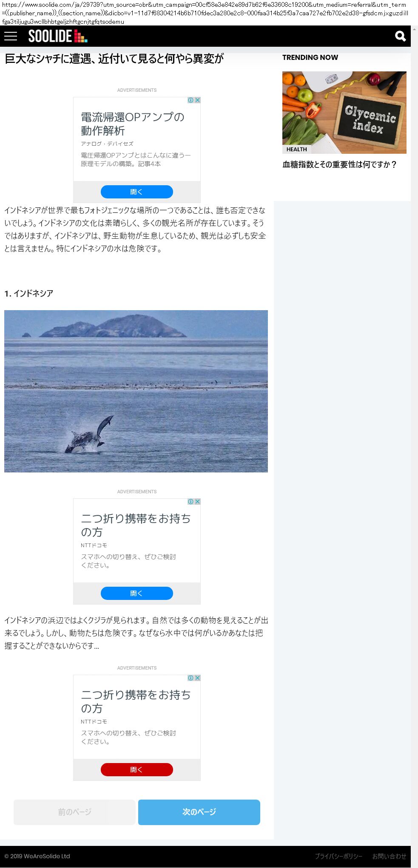Click the SOOLIDE logo

pos(58,36)
